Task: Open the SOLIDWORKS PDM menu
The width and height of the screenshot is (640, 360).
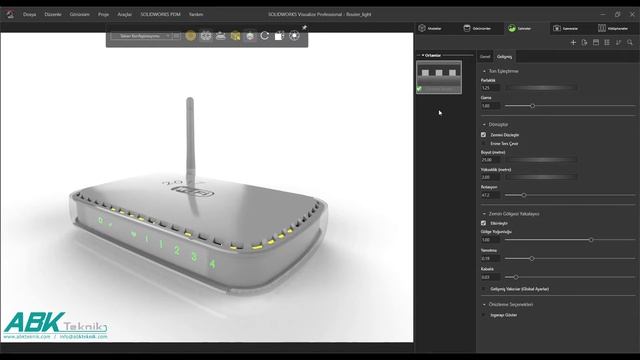Action: 160,14
